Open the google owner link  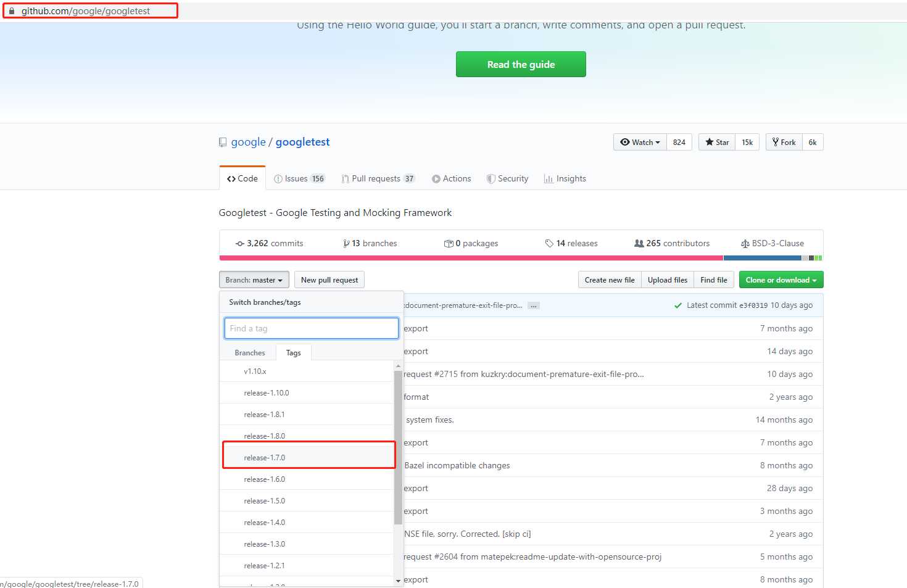[248, 142]
